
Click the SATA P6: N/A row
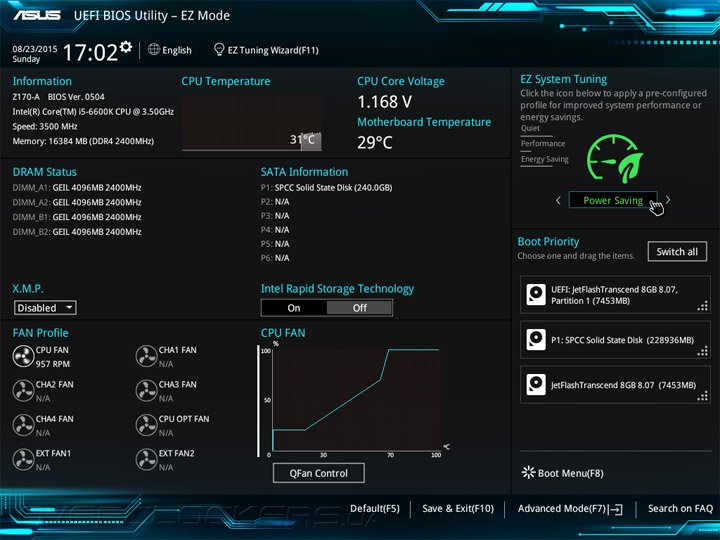coord(275,258)
